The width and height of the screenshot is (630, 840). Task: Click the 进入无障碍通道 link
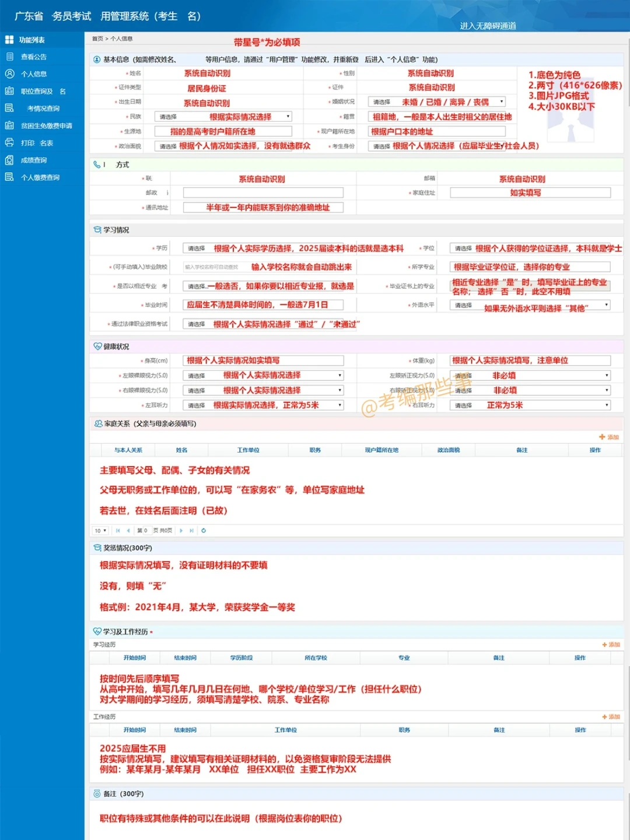coord(488,26)
